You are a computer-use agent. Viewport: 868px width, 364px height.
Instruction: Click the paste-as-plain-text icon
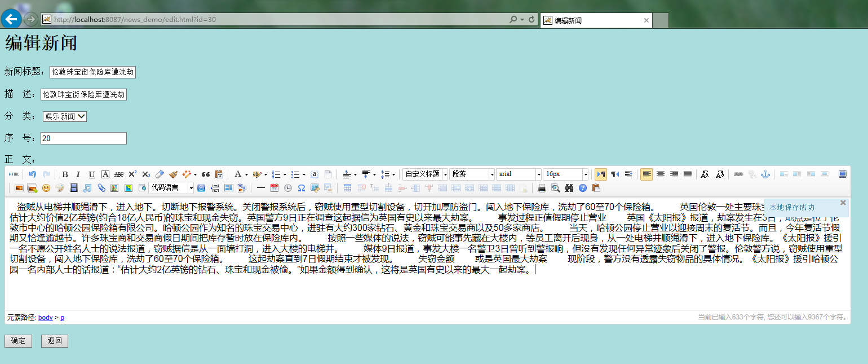click(x=219, y=174)
